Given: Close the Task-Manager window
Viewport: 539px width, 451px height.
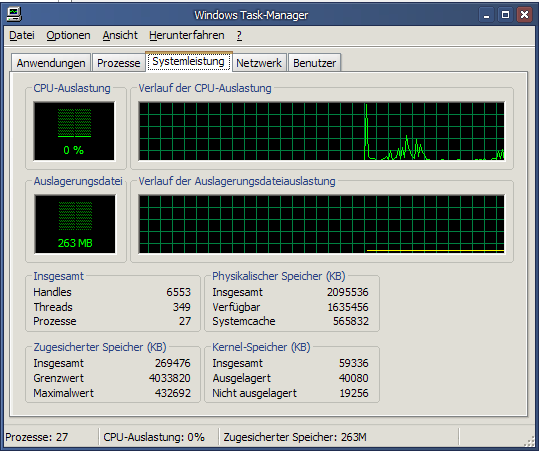Looking at the screenshot, I should (524, 15).
